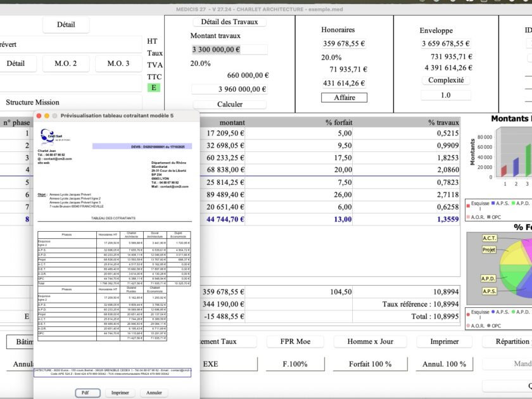
Task: Click the top Détail button
Action: point(66,25)
